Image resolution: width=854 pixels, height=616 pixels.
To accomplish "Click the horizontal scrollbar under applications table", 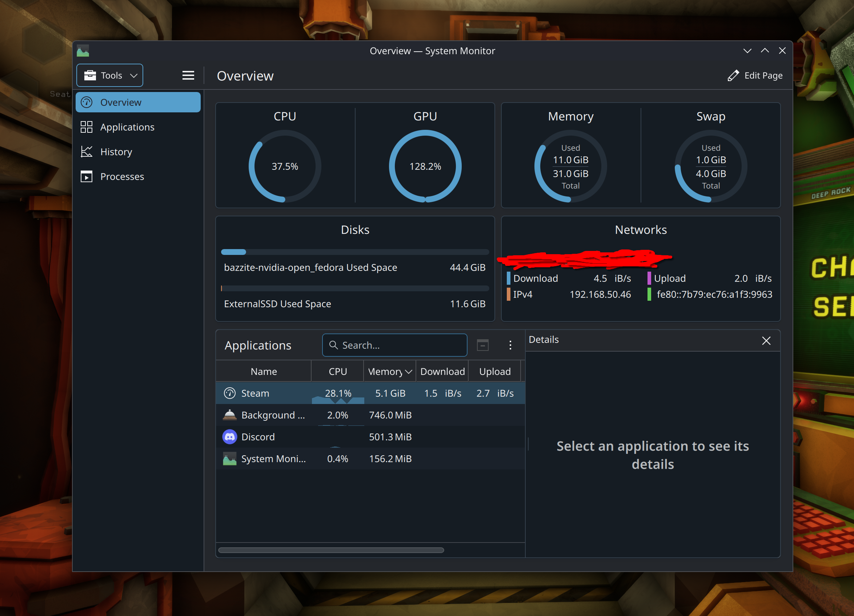I will coord(330,550).
